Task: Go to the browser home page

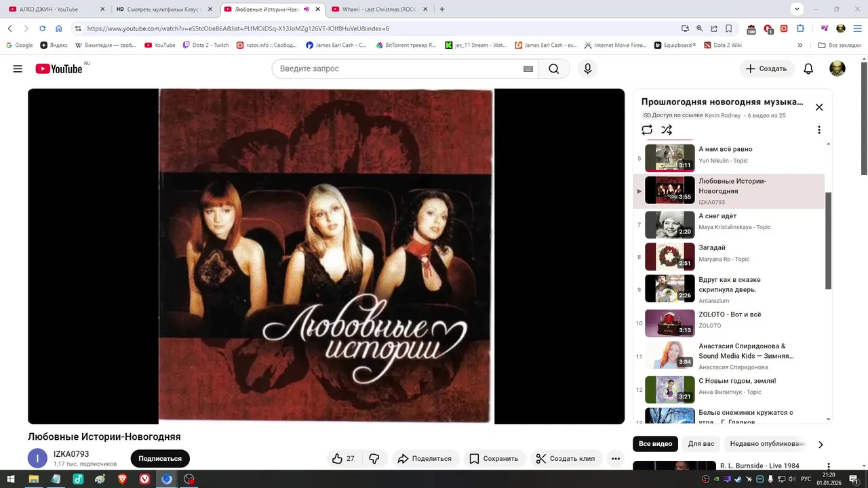Action: coord(59,28)
